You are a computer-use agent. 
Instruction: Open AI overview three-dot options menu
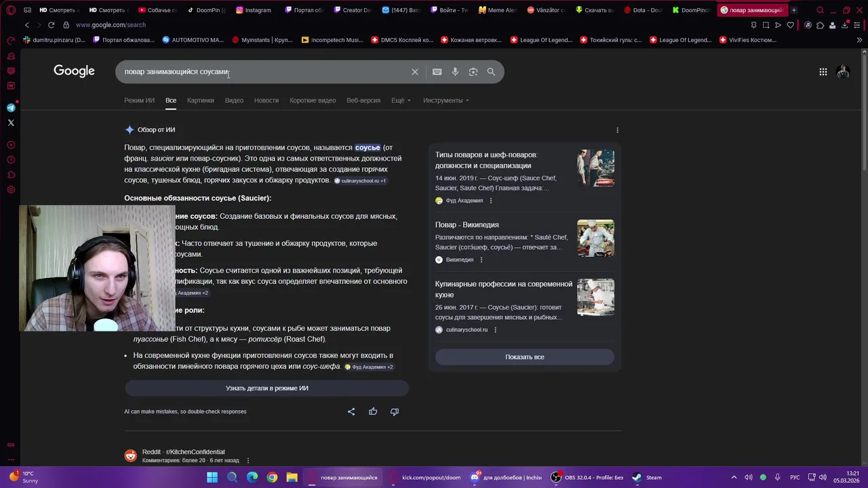(x=617, y=130)
